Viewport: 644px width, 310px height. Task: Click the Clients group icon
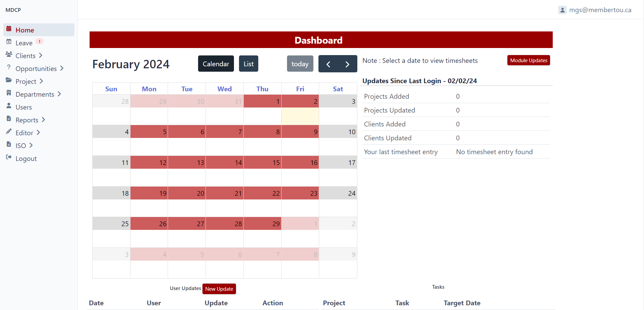tap(9, 54)
